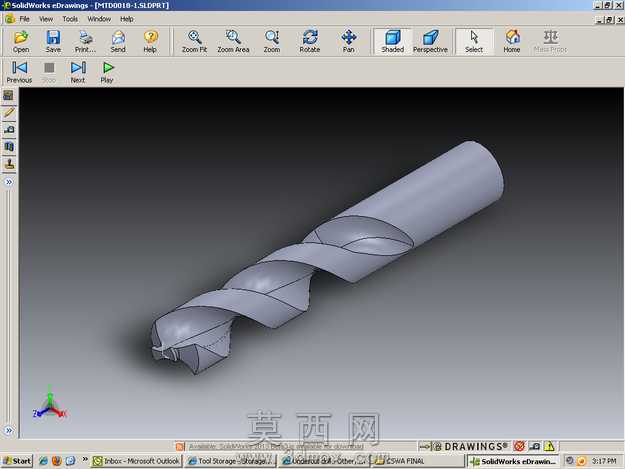Launch Internet Explorer from quick launch
625x469 pixels.
[x=43, y=461]
